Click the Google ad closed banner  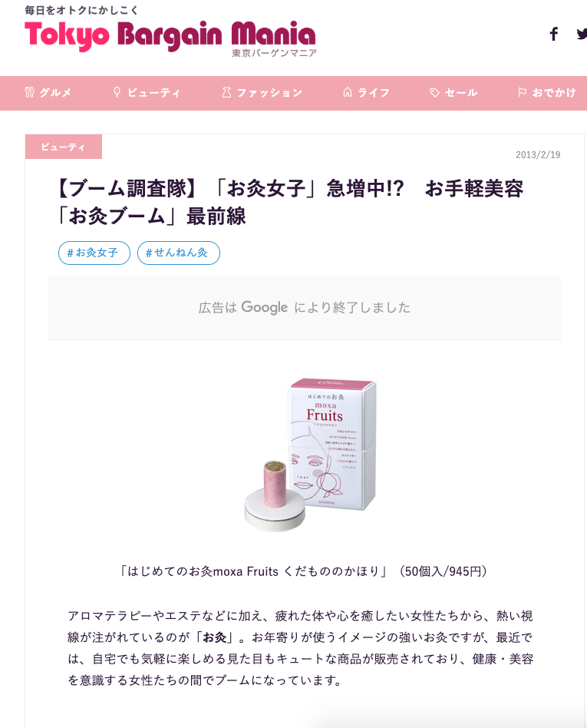pos(305,308)
